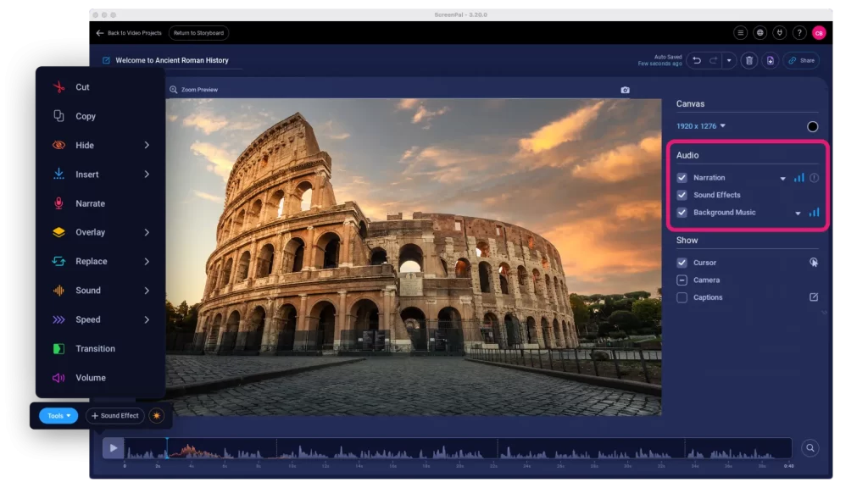Click the Share button
The width and height of the screenshot is (868, 488).
(x=801, y=60)
